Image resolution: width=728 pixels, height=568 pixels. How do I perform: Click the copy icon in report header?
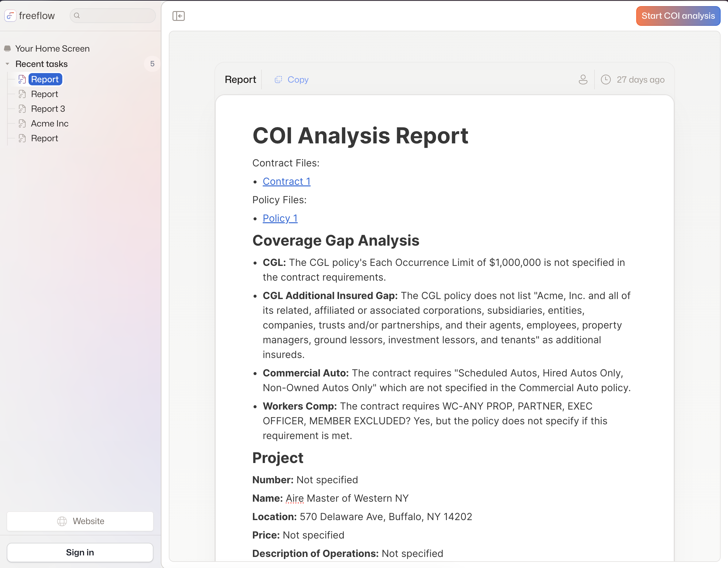coord(278,80)
